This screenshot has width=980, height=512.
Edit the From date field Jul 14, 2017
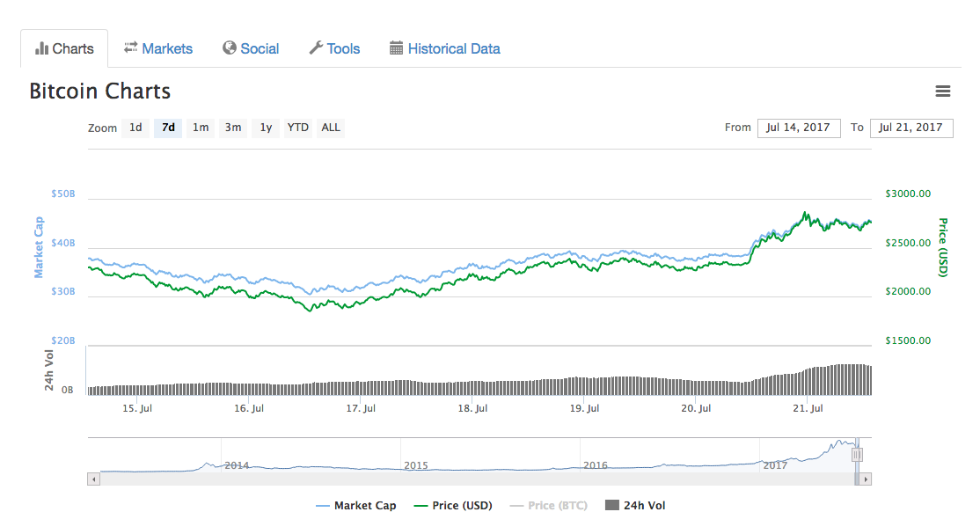pos(799,128)
